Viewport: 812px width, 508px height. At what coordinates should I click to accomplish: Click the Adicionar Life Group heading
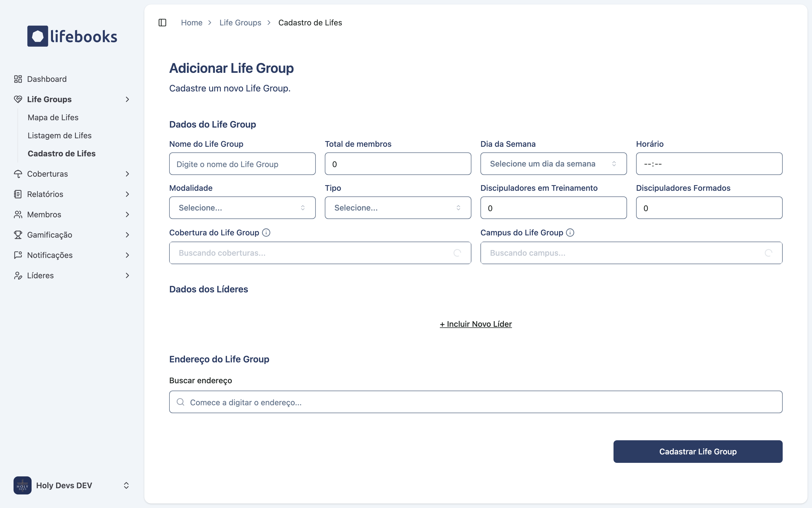point(231,68)
